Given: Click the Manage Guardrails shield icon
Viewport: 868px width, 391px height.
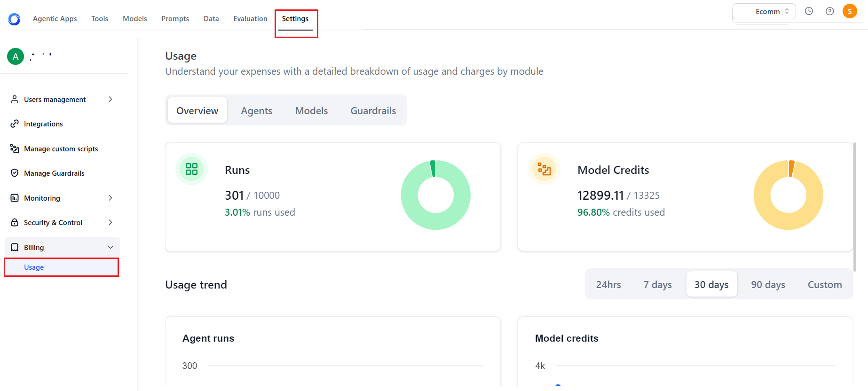Looking at the screenshot, I should pyautogui.click(x=15, y=173).
